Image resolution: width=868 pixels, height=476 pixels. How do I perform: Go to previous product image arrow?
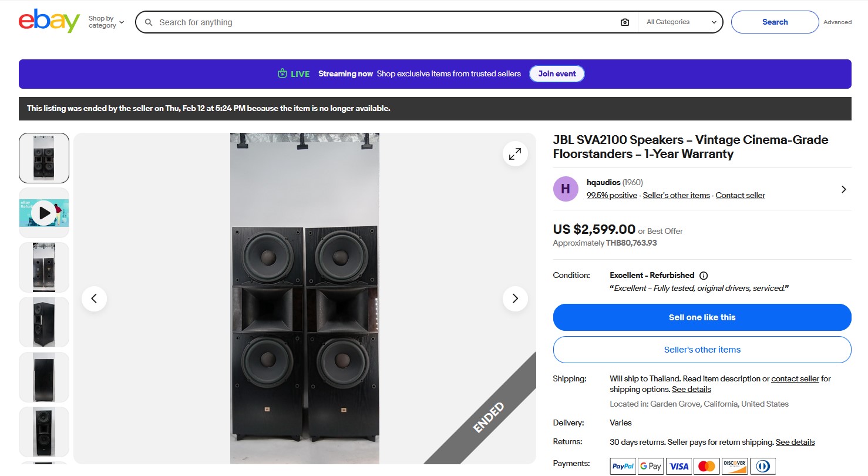94,299
